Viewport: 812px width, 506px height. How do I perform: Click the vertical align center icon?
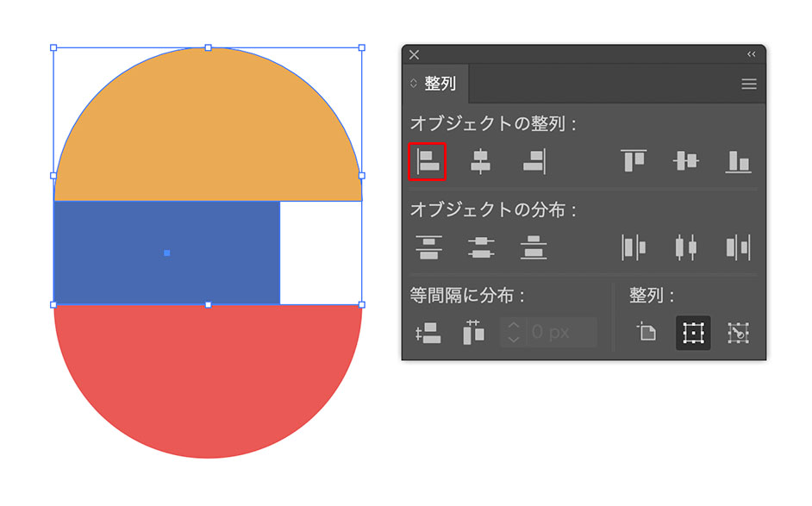point(686,161)
